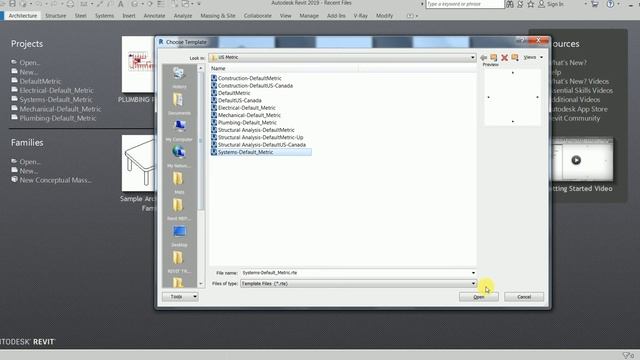Screen dimensions: 640x360
Task: Expand the File name dropdown arrow
Action: 473,273
